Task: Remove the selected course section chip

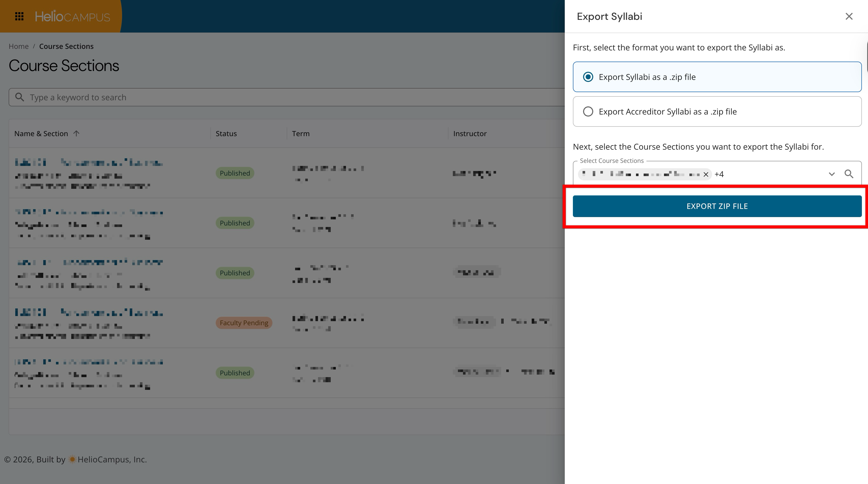Action: (x=706, y=174)
